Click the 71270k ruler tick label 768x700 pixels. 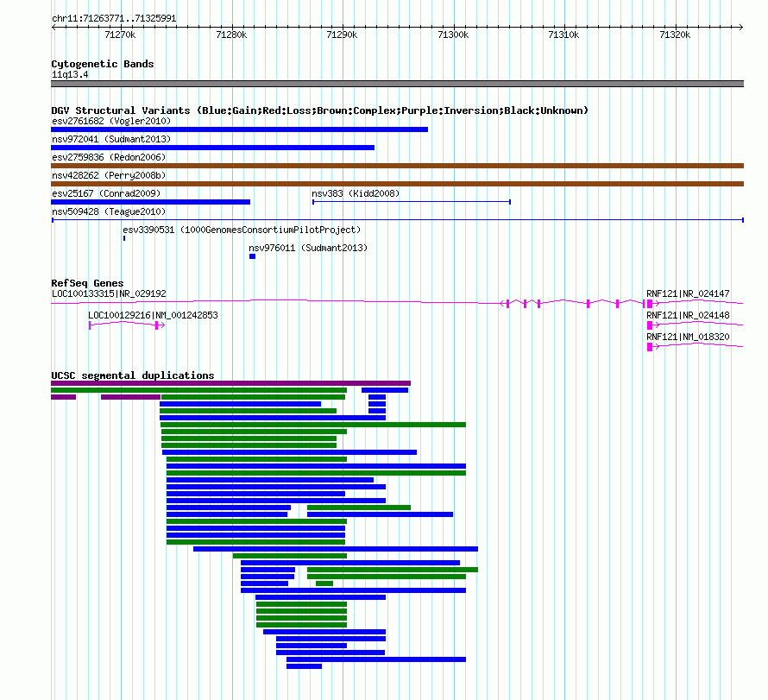point(121,35)
